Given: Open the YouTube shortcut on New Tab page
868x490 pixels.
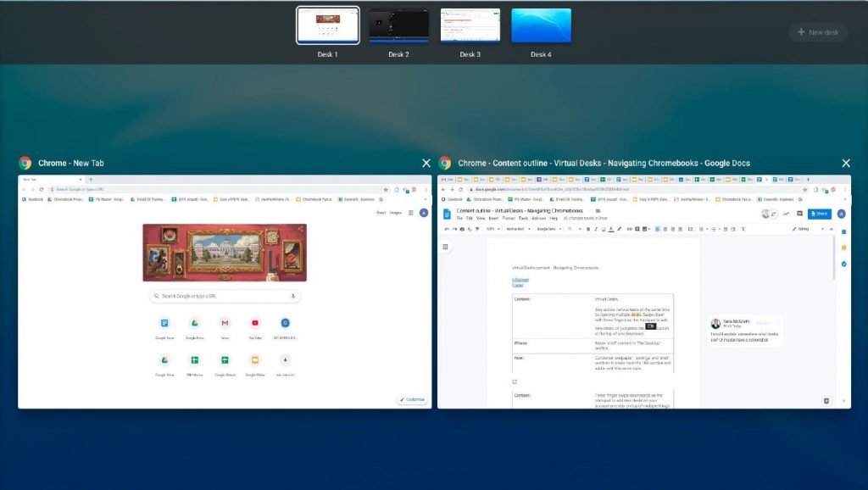Looking at the screenshot, I should [x=254, y=323].
